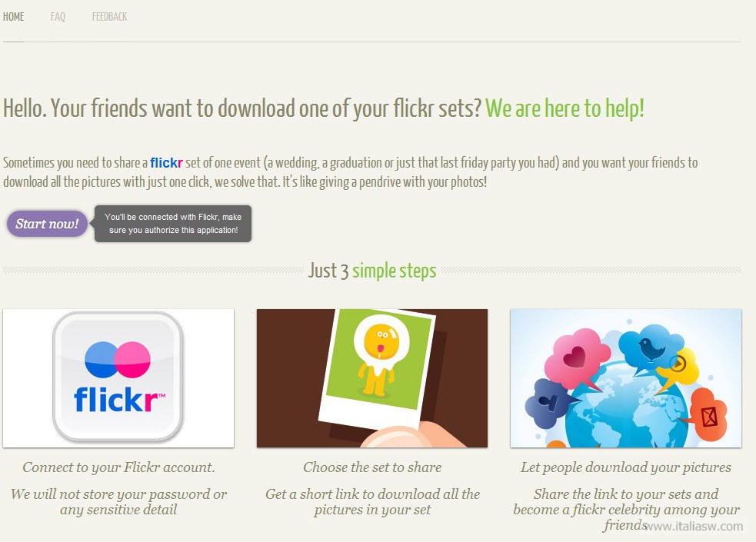Image resolution: width=756 pixels, height=542 pixels.
Task: Click the green 'We are here to help!' heading
Action: pos(565,108)
